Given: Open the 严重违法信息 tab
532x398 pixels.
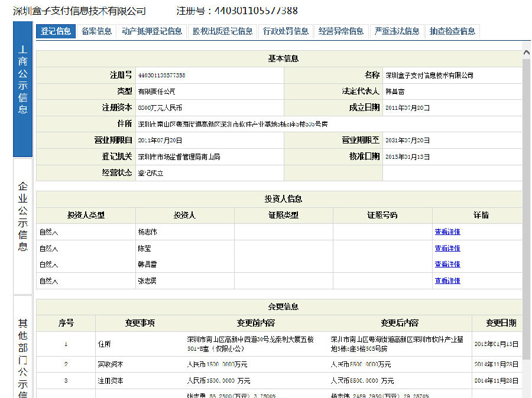Looking at the screenshot, I should 397,31.
